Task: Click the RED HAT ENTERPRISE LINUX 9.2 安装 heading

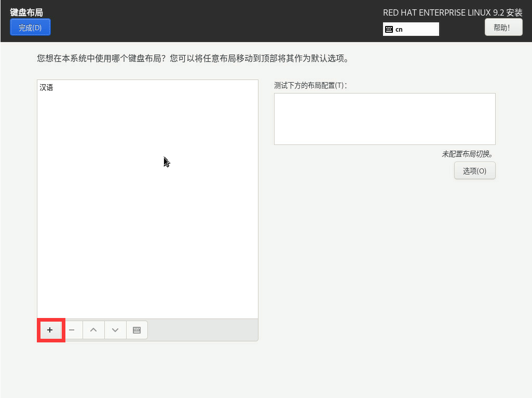Action: pos(452,12)
